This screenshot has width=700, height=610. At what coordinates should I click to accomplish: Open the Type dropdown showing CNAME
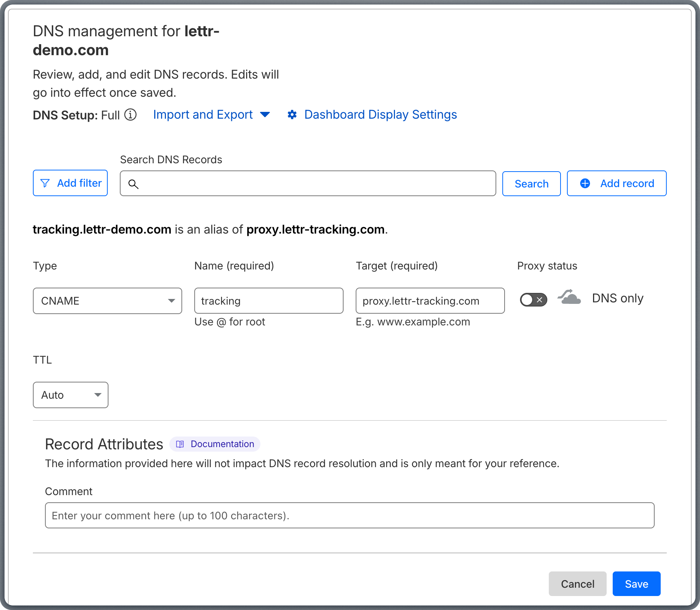(107, 301)
